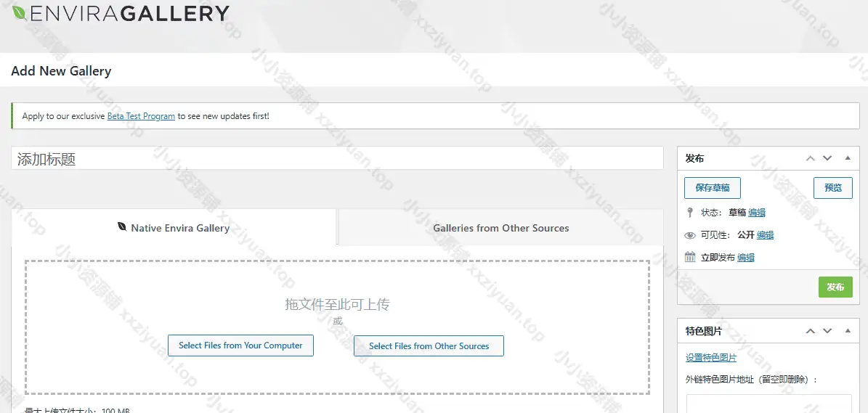Collapse the 发布 panel
868x413 pixels.
pos(847,158)
